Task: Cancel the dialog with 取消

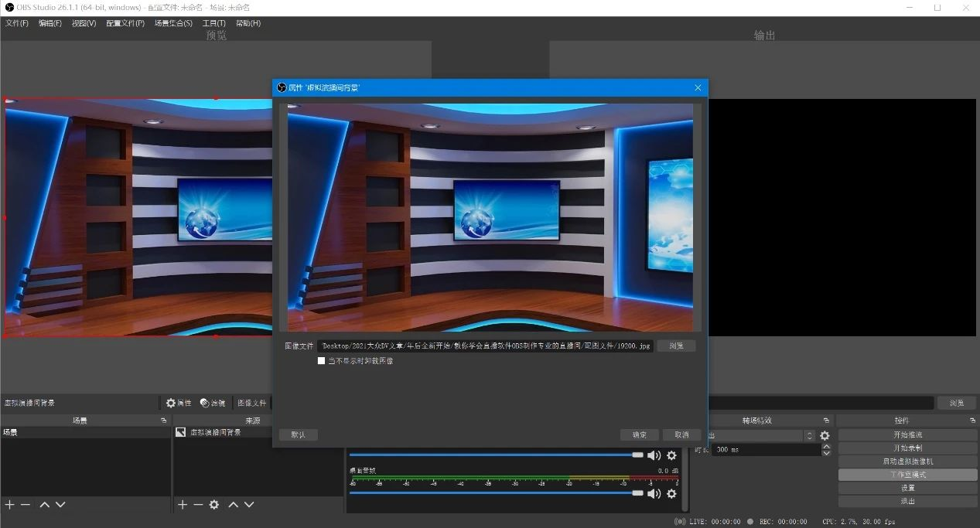Action: coord(681,435)
